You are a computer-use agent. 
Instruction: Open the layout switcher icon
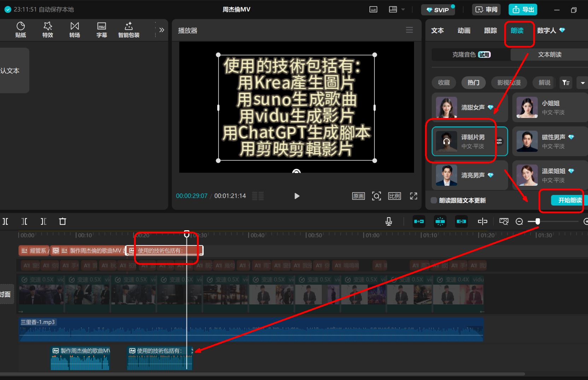[393, 10]
